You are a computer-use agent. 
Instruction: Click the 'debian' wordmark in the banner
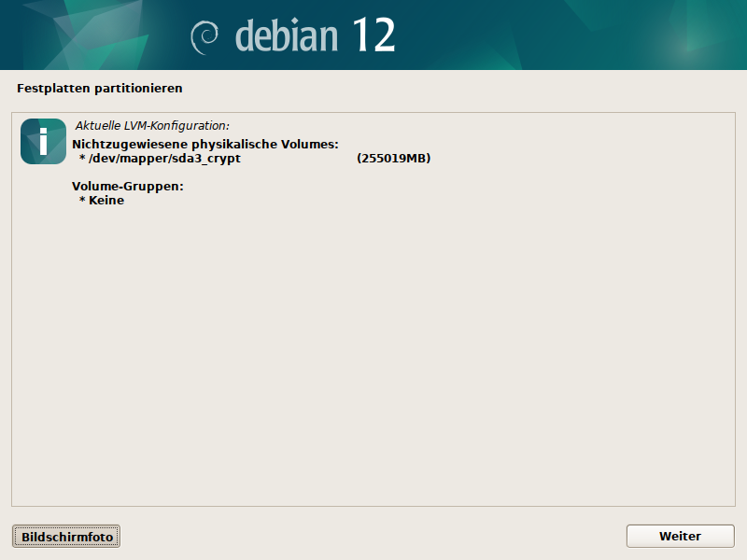(287, 35)
